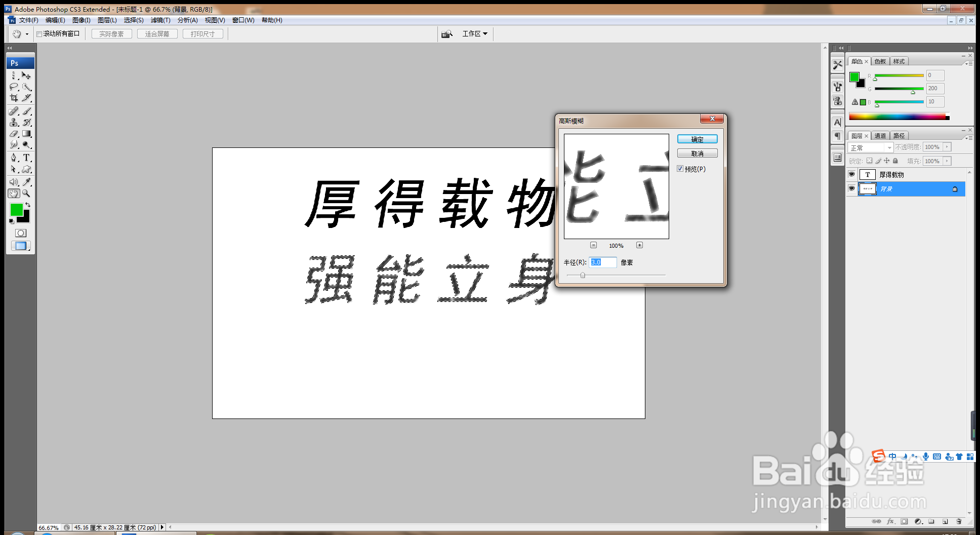Toggle the Preview checkbox in Gaussian Blur
Viewport: 980px width, 535px height.
pyautogui.click(x=680, y=169)
